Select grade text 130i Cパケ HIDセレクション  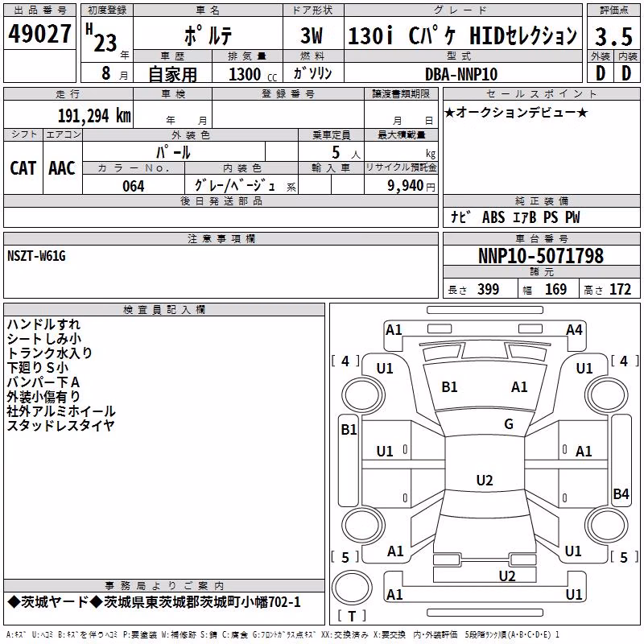click(x=462, y=35)
